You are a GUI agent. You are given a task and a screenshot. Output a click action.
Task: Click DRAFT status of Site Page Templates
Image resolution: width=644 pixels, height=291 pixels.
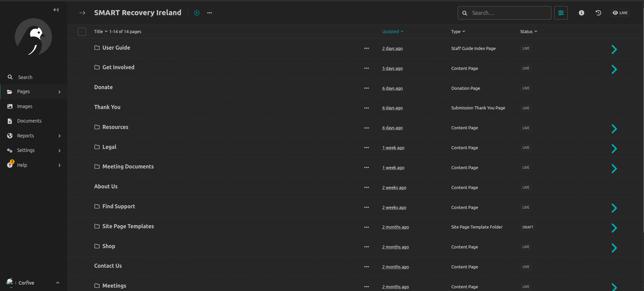528,227
